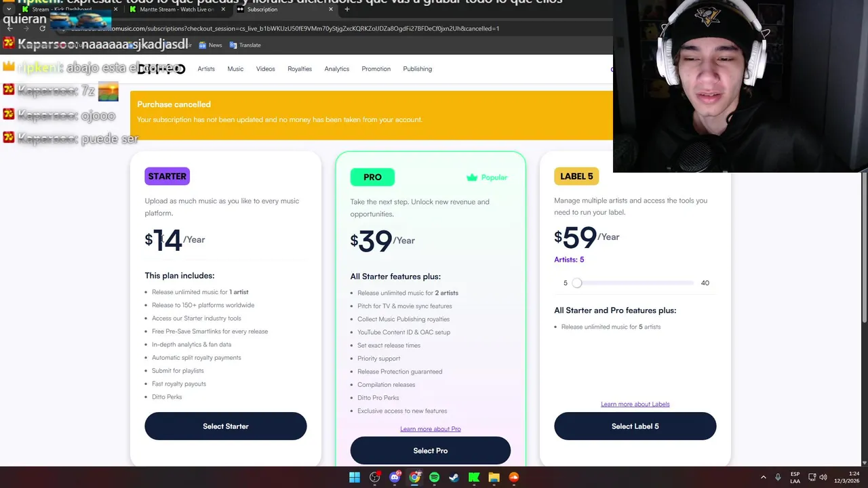The image size is (868, 488).
Task: Click 'Free Pre-Save Smartlinks for every release'
Action: click(x=210, y=331)
